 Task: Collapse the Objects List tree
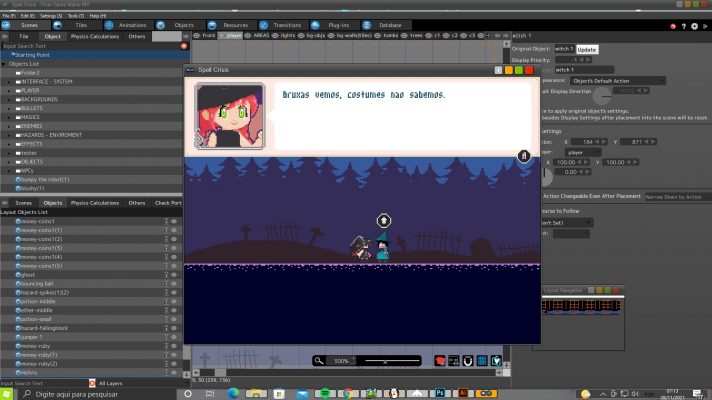point(4,64)
